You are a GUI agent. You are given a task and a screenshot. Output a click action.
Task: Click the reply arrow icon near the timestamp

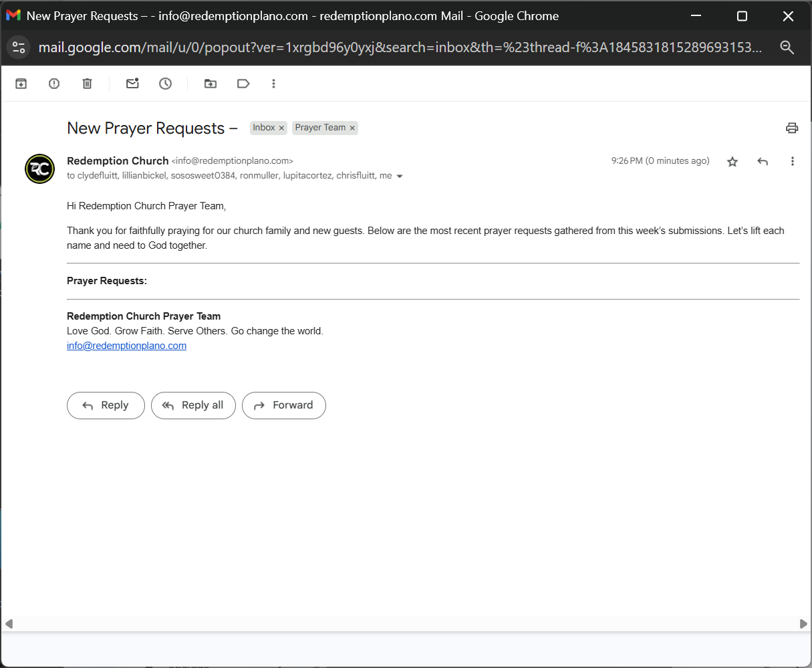pos(763,161)
